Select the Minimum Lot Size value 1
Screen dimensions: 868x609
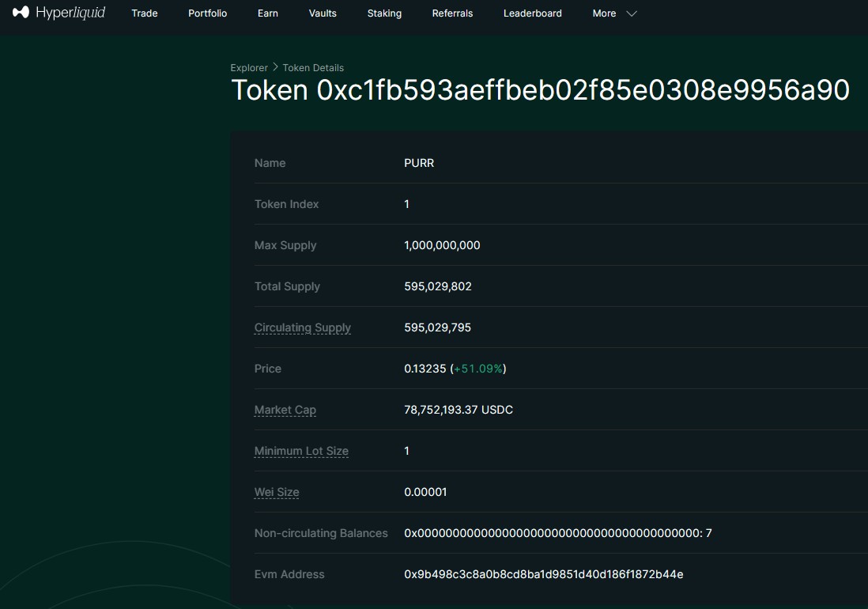point(407,451)
